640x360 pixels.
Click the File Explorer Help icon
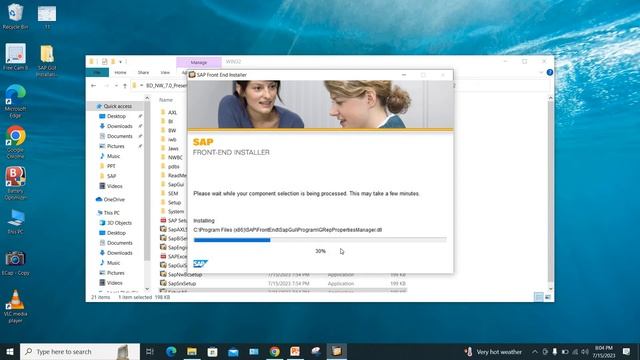click(x=550, y=72)
